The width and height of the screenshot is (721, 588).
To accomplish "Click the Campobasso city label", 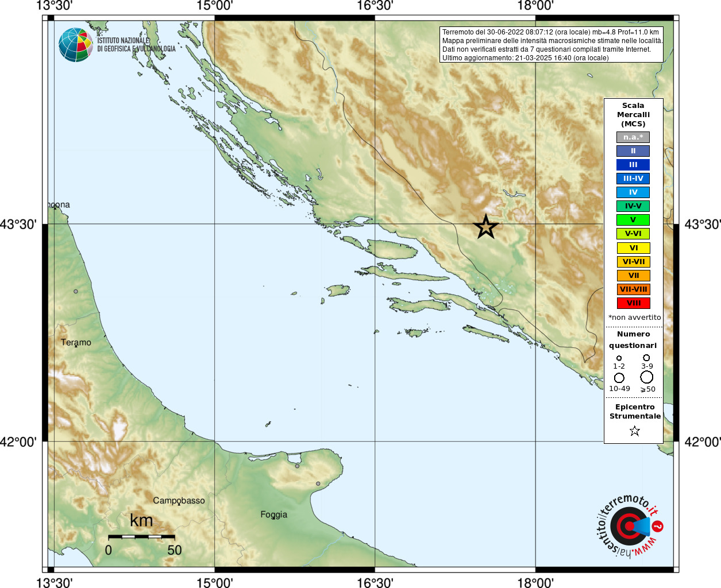I will (179, 501).
